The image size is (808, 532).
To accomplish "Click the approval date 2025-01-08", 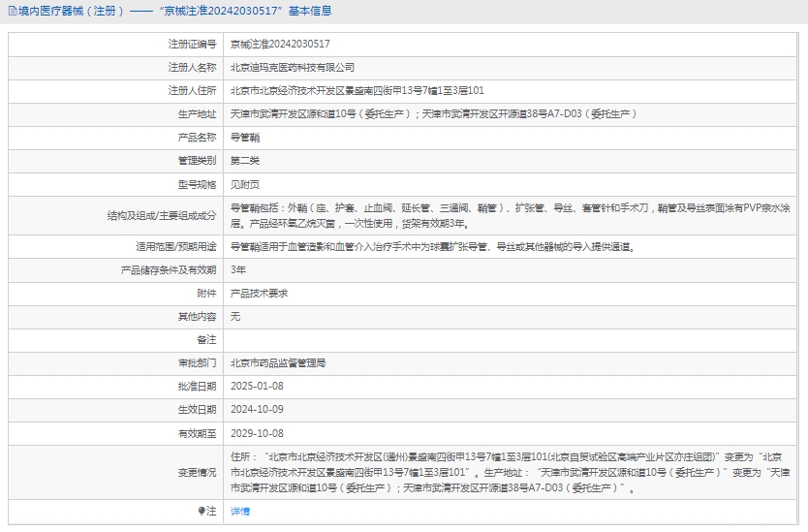I will click(x=257, y=387).
